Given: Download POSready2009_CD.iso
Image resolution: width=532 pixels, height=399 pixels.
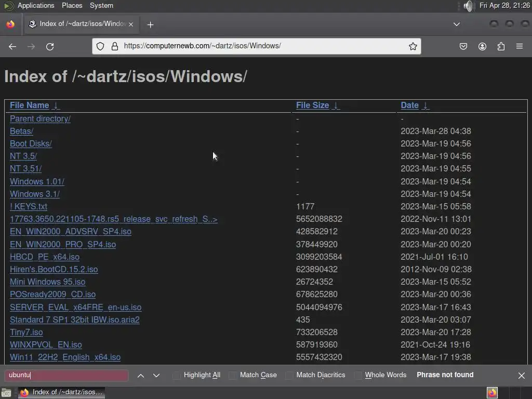Looking at the screenshot, I should [52, 295].
